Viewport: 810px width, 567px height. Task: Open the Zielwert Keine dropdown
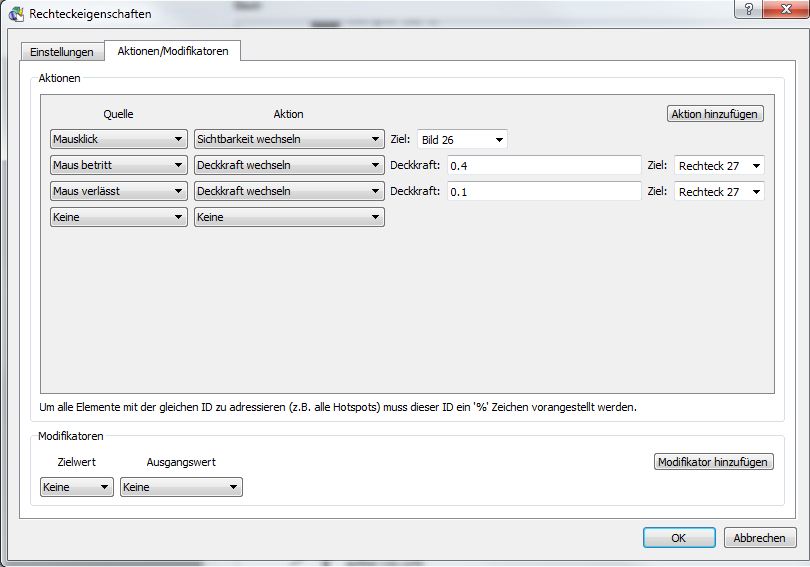click(x=77, y=487)
